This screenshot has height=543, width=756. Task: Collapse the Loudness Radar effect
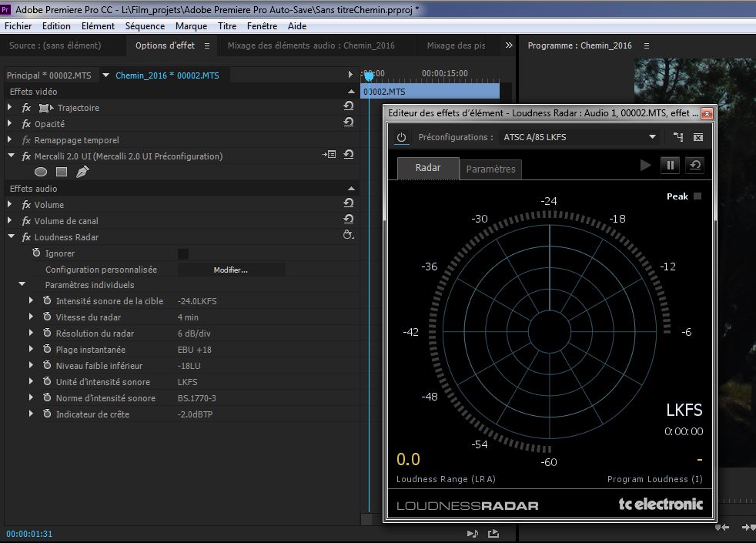point(11,236)
